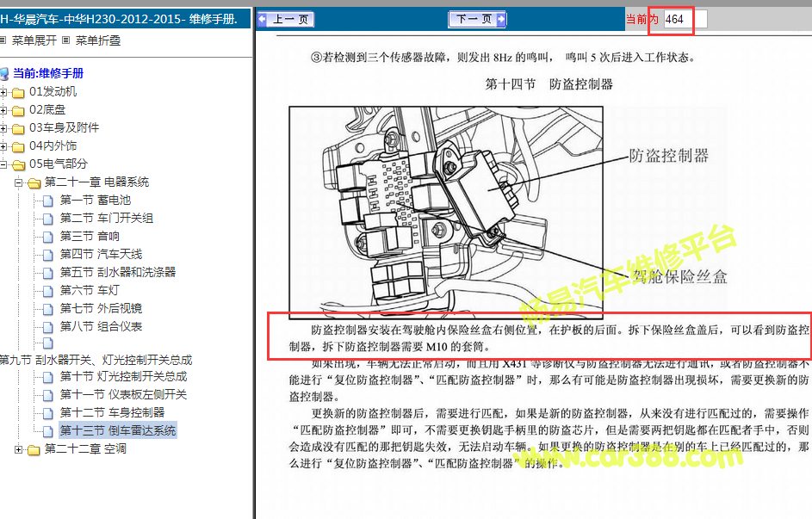Go to previous page with 上一页 button
812x519 pixels.
point(286,20)
